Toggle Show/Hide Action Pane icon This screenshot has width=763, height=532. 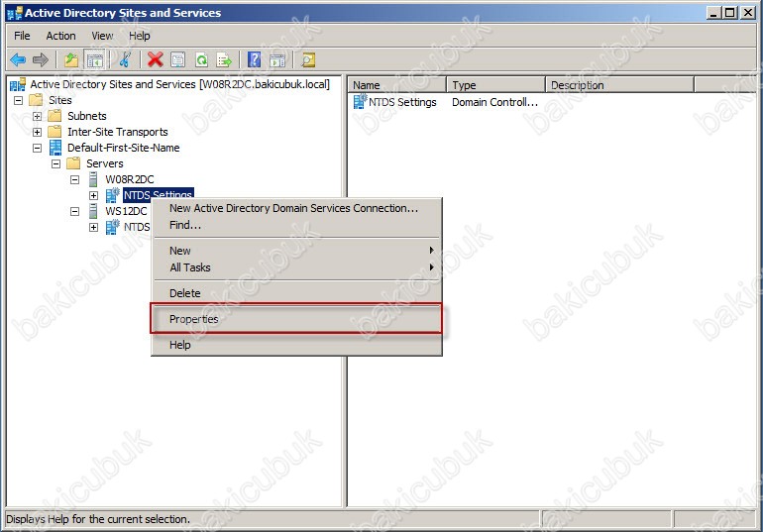coord(277,59)
